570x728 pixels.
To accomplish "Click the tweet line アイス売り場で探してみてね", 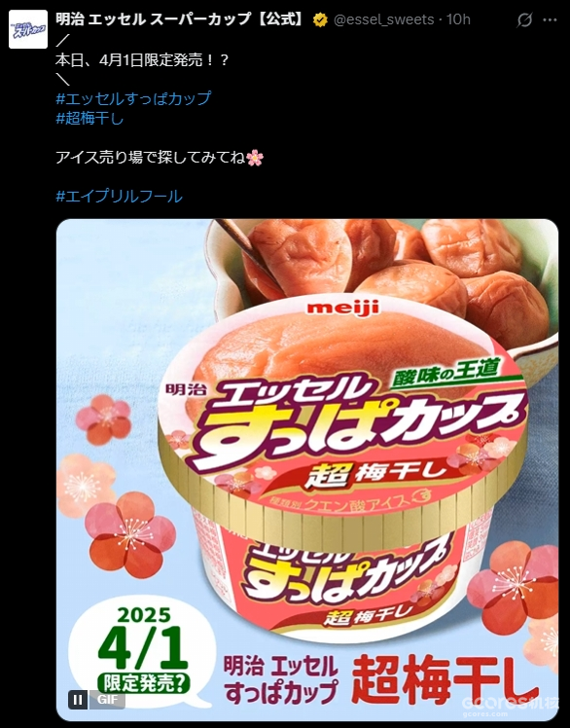I will pyautogui.click(x=151, y=158).
